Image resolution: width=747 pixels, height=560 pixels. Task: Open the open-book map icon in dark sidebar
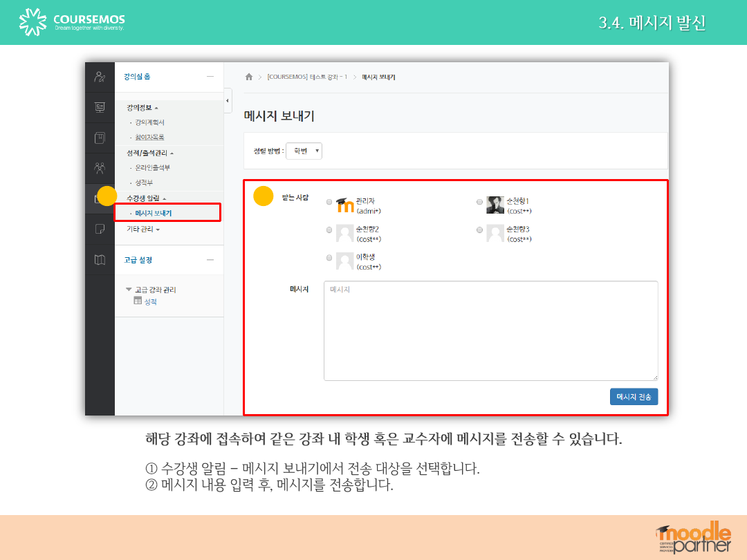(100, 259)
